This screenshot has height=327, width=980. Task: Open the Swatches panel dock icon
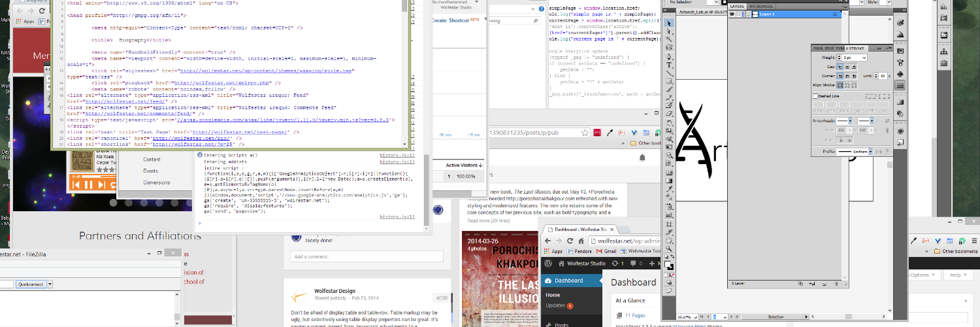(900, 51)
